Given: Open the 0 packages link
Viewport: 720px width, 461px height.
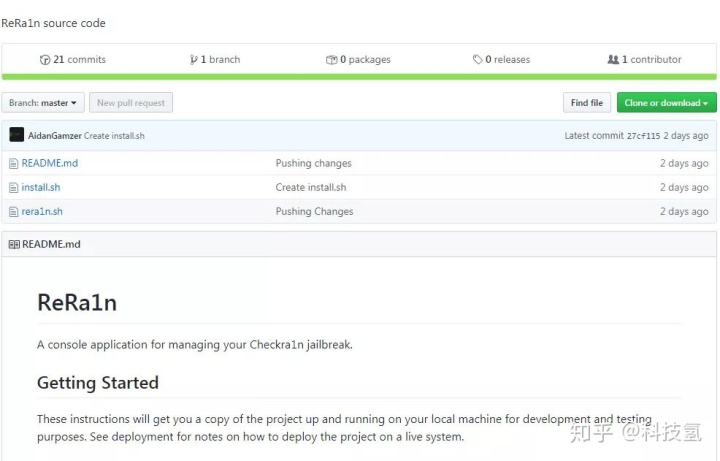Looking at the screenshot, I should tap(358, 60).
